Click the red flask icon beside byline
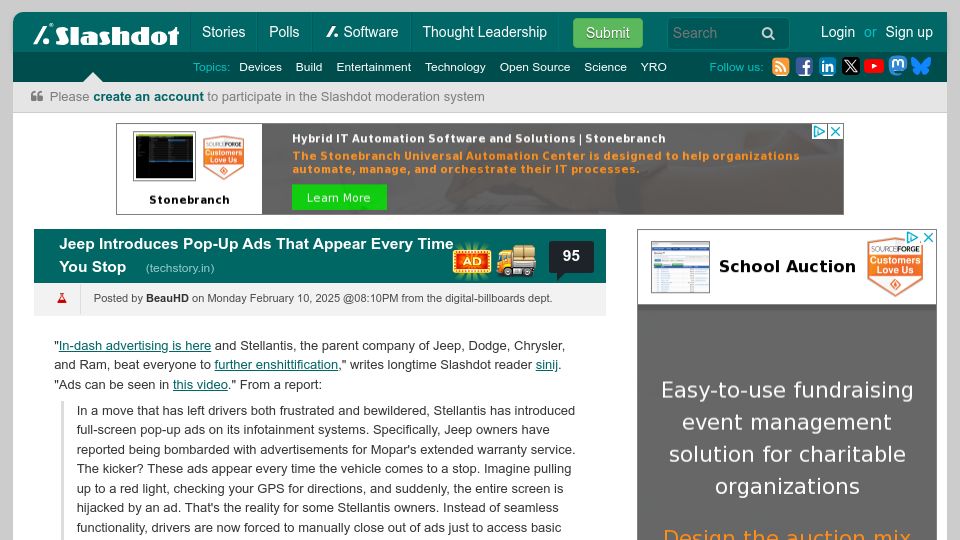960x540 pixels. click(62, 298)
